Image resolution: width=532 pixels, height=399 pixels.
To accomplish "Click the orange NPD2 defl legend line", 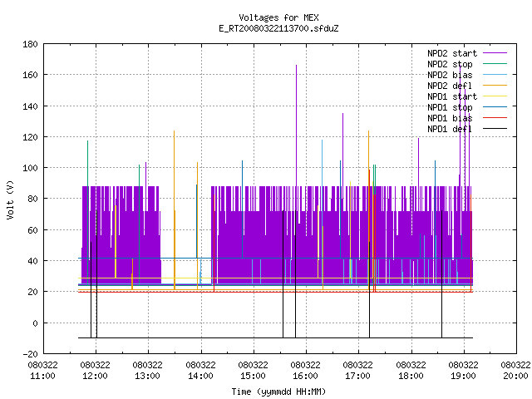I will [495, 85].
